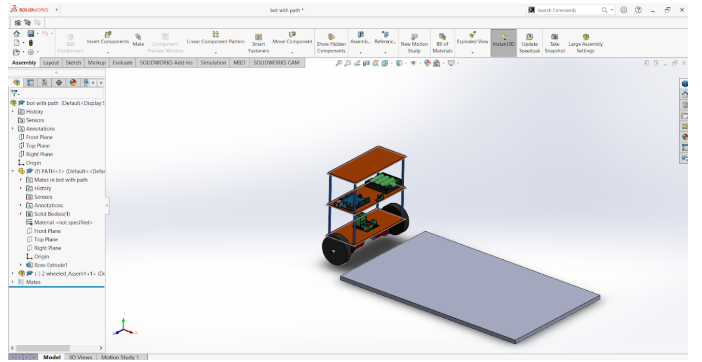The image size is (702, 362).
Task: Click Smart Fasteners tool
Action: click(258, 43)
